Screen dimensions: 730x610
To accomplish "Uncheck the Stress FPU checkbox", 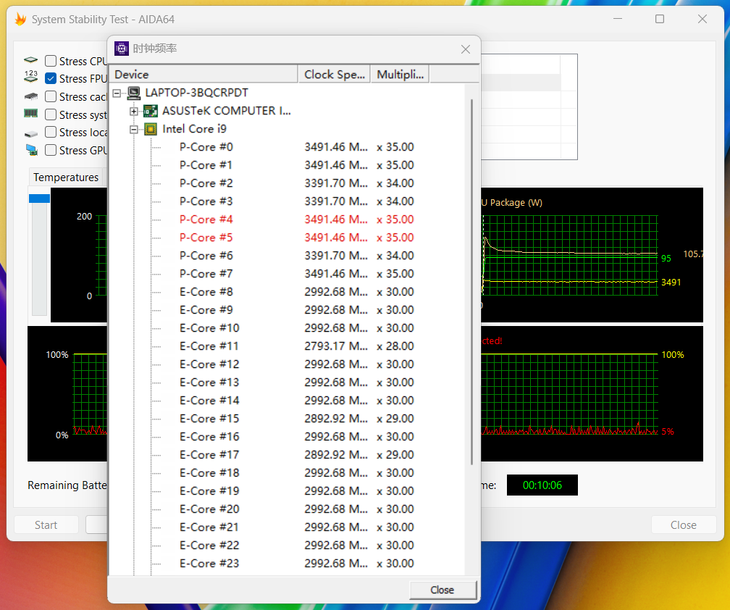I will pos(51,79).
